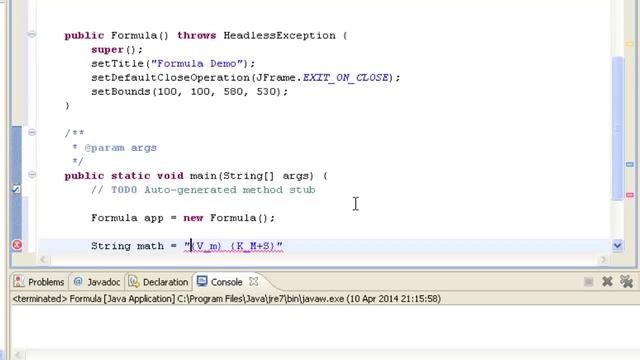Click HeadlessException in constructor signature
The width and height of the screenshot is (640, 360).
tap(280, 36)
